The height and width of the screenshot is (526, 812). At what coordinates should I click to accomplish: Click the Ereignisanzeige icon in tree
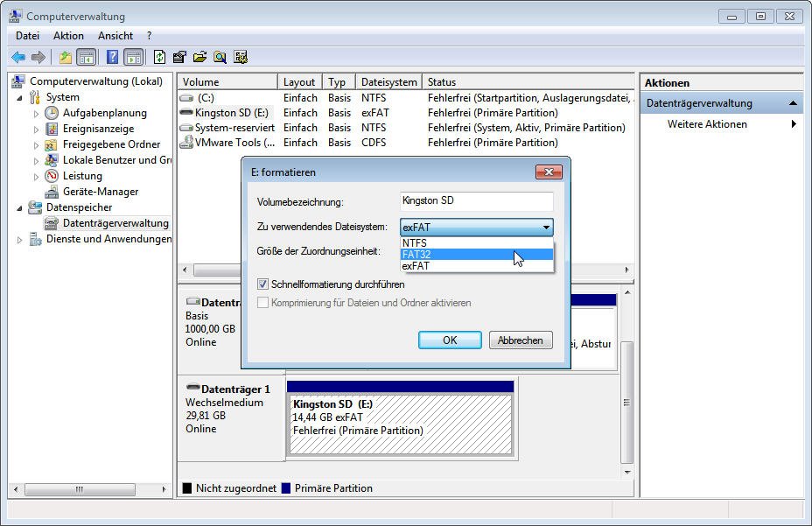click(x=52, y=129)
